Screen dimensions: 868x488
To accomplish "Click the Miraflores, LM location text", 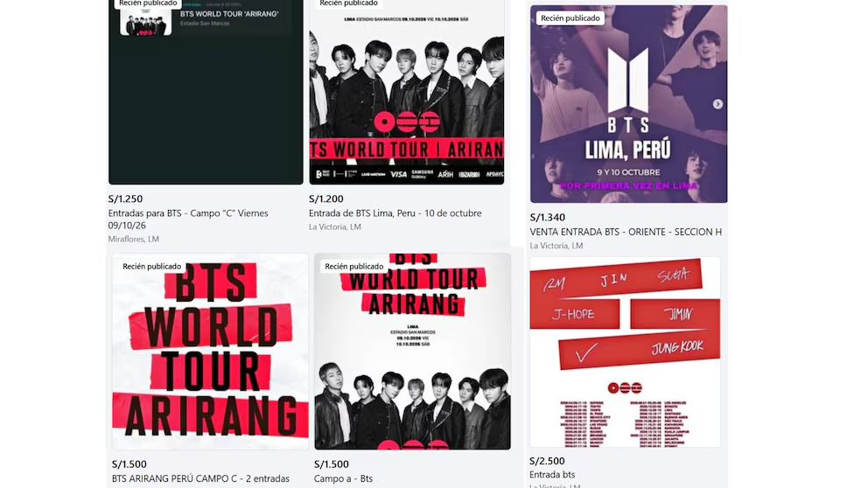I will click(133, 239).
